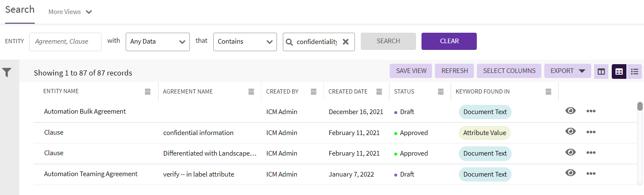Open Entity Name column menu icon

click(x=147, y=91)
